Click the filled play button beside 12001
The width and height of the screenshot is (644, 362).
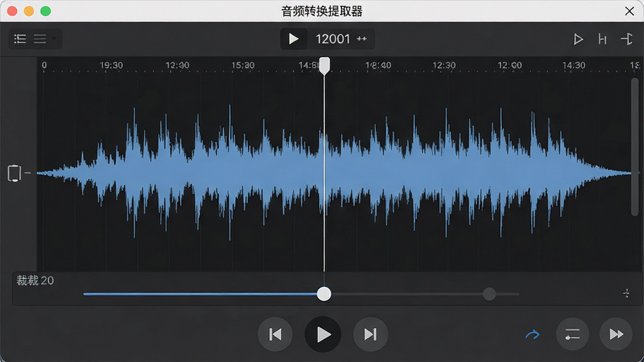293,39
